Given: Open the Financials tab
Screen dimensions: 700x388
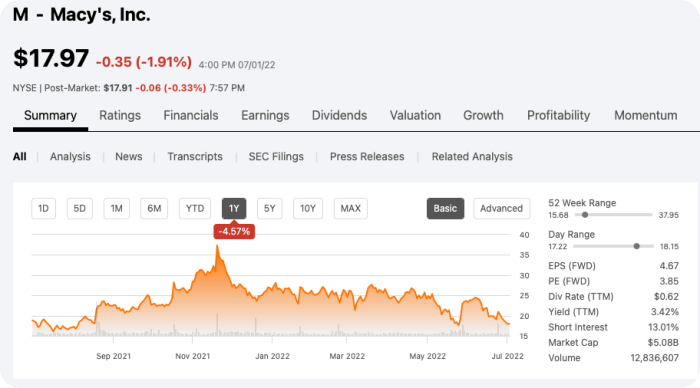Looking at the screenshot, I should point(191,116).
